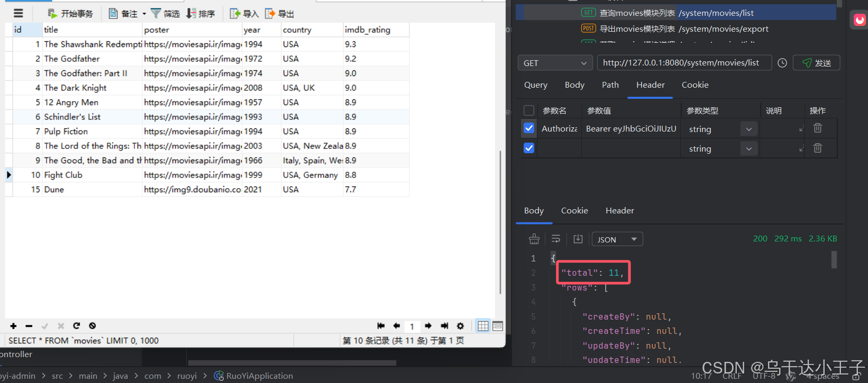Select the Fight Club table row
The image size is (868, 383).
tap(211, 175)
